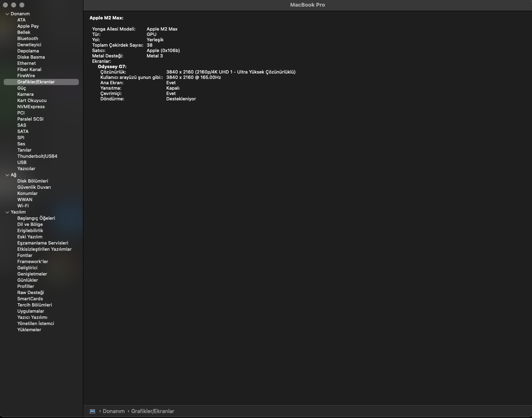Screen dimensions: 532x418
Task: Select Yazıcı Yazılımı in the sidebar
Action: click(32, 317)
